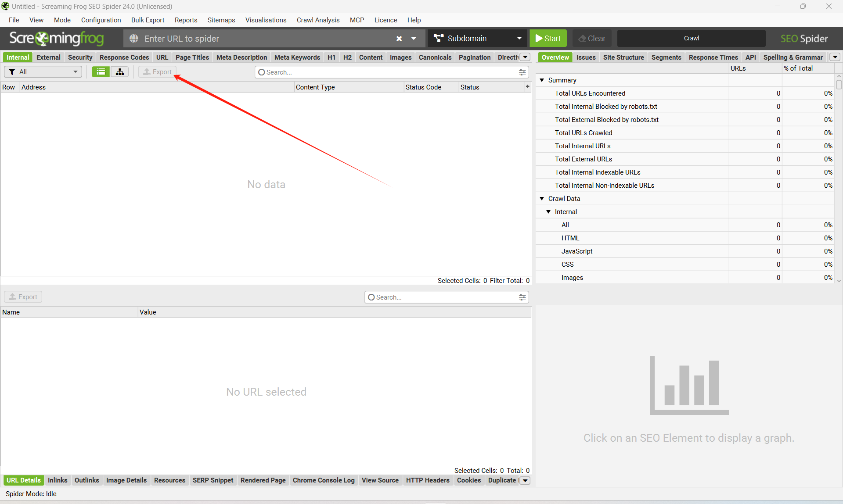Open the All filter dropdown
Image resolution: width=843 pixels, height=504 pixels.
coord(43,72)
